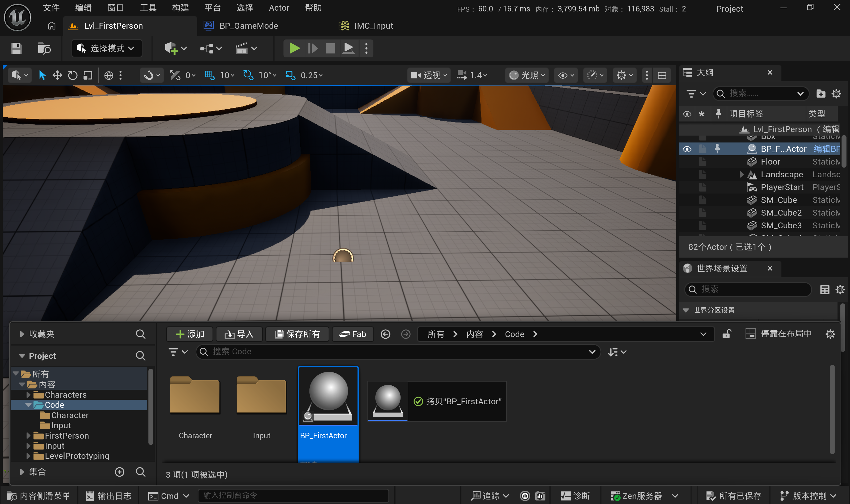The height and width of the screenshot is (504, 850).
Task: Click the 导入 button in the content browser
Action: click(239, 334)
